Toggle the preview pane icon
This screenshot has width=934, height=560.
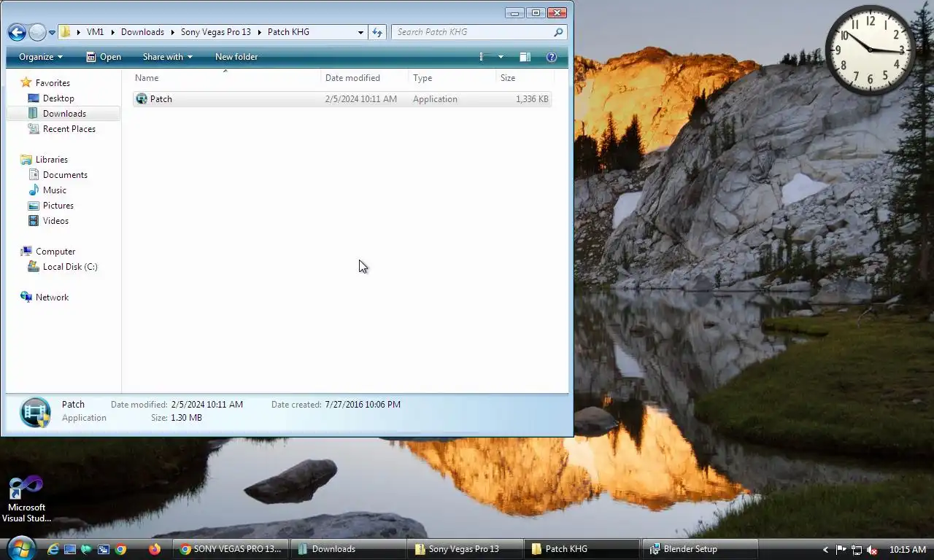click(x=525, y=57)
